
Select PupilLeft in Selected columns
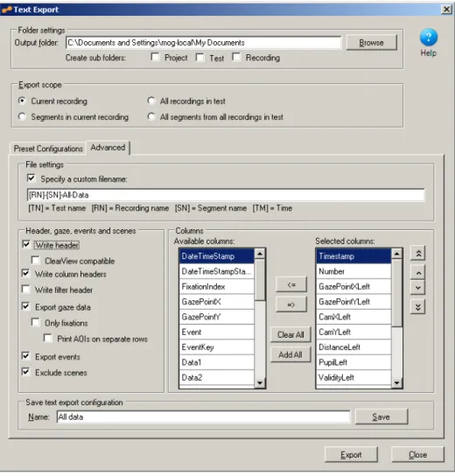click(x=353, y=362)
